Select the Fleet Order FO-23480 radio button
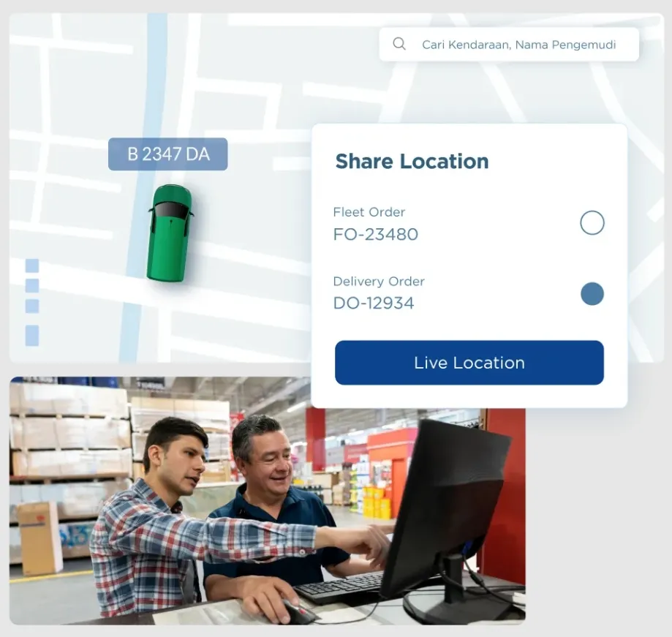The image size is (672, 637). [x=592, y=223]
